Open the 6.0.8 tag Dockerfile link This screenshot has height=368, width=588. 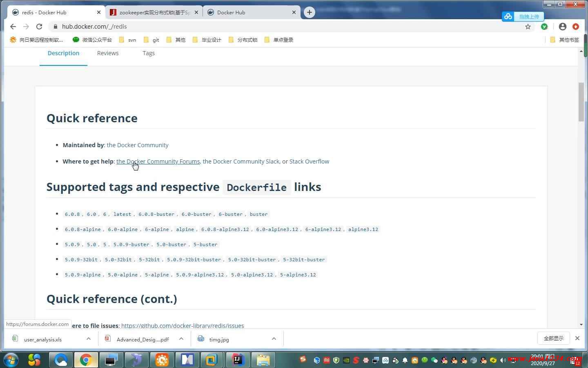(72, 214)
